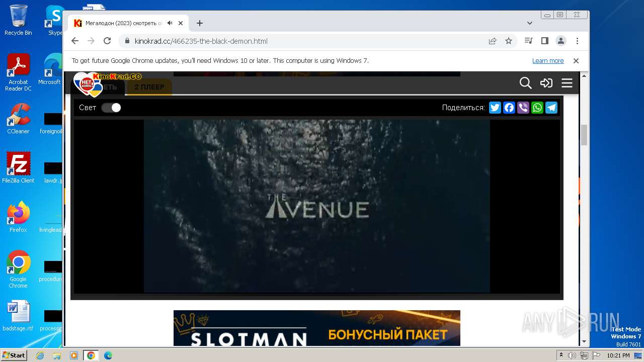The width and height of the screenshot is (644, 362).
Task: Open Chrome side panel
Action: [544, 41]
